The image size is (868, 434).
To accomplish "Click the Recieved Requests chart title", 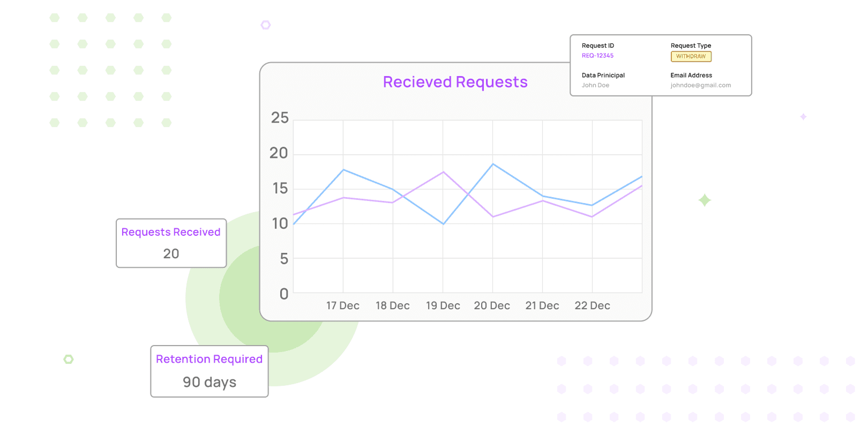I will (455, 82).
